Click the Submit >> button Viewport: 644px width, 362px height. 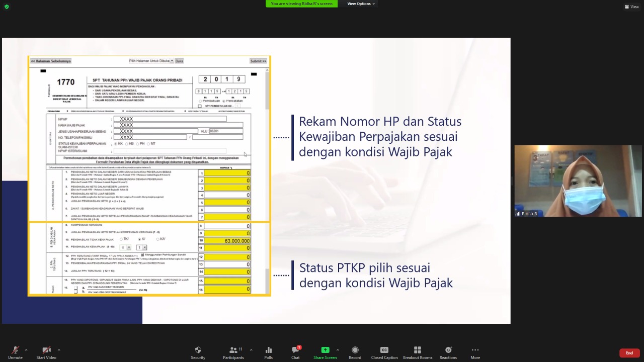(x=258, y=61)
